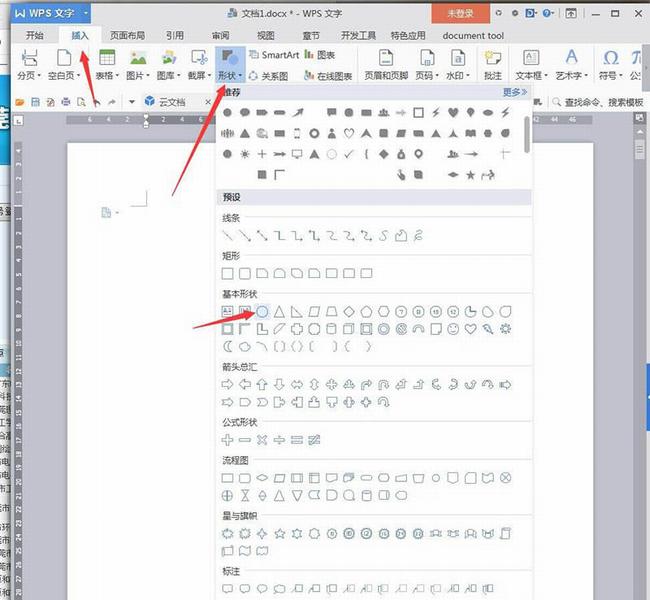
Task: Select the plus sign in 公式形状
Action: click(227, 440)
